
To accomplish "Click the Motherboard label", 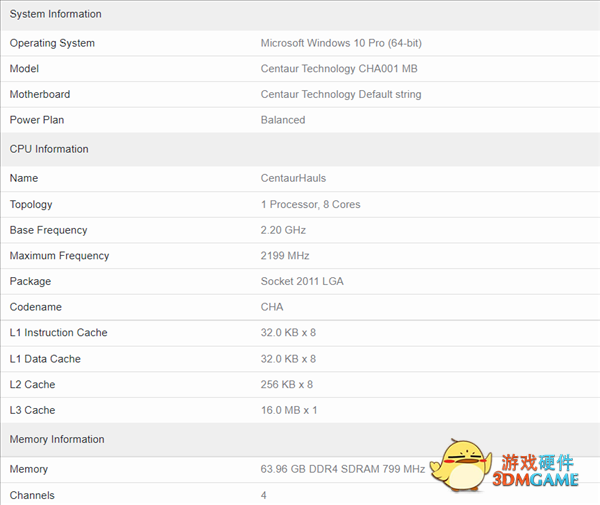I will [x=40, y=94].
